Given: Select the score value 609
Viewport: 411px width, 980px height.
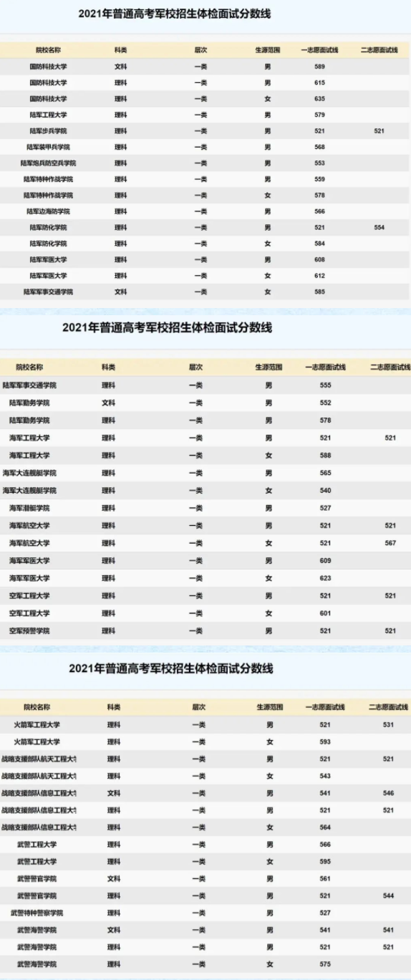Looking at the screenshot, I should pos(326,561).
